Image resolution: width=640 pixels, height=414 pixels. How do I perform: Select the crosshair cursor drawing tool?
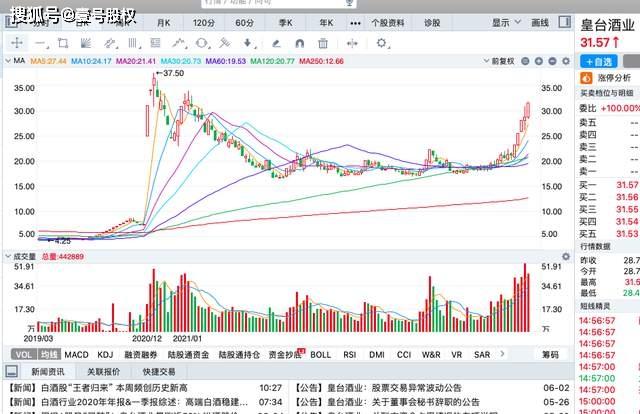(17, 43)
